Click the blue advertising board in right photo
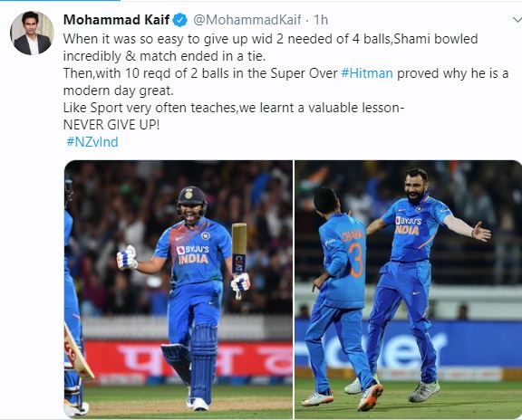The width and height of the screenshot is (522, 420). pos(408,344)
